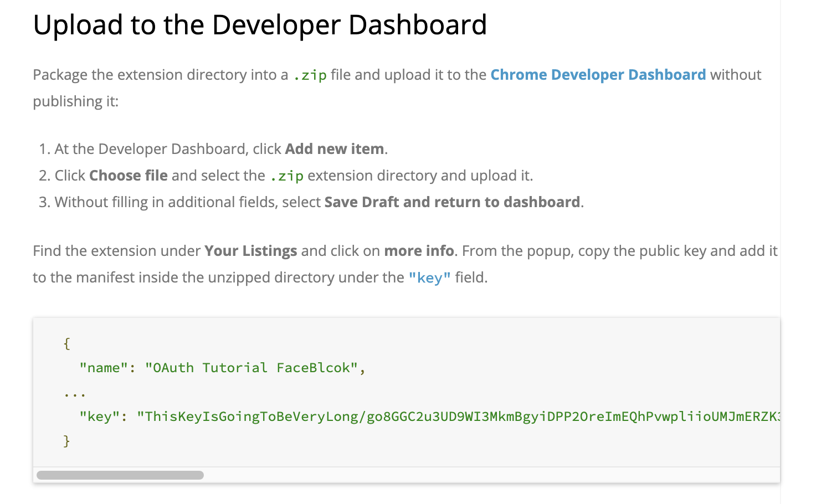
Task: Click the bold "Choose file" text
Action: click(x=129, y=176)
